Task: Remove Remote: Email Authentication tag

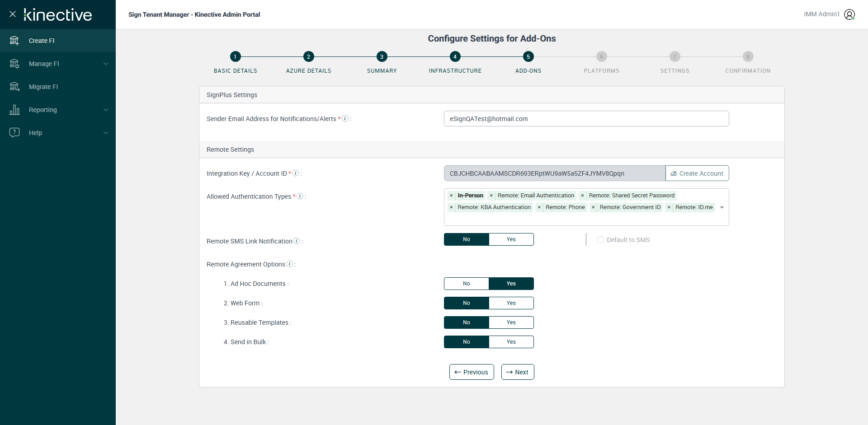Action: (491, 196)
